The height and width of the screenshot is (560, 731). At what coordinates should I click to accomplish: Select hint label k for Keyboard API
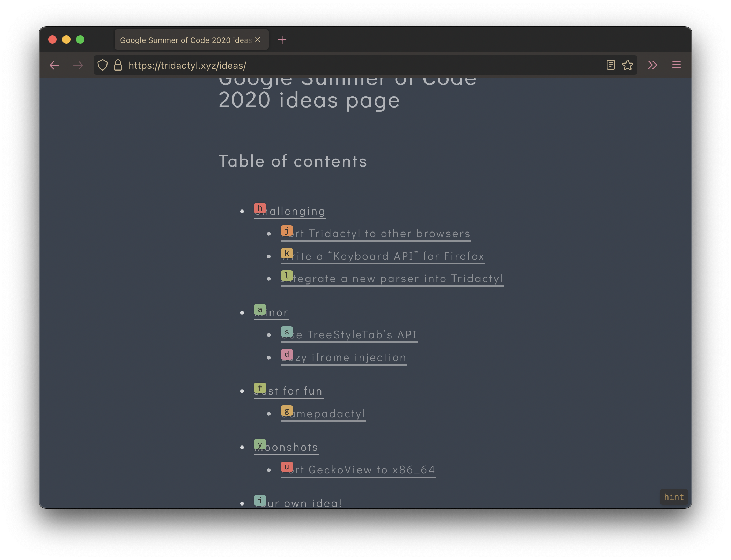pyautogui.click(x=286, y=253)
